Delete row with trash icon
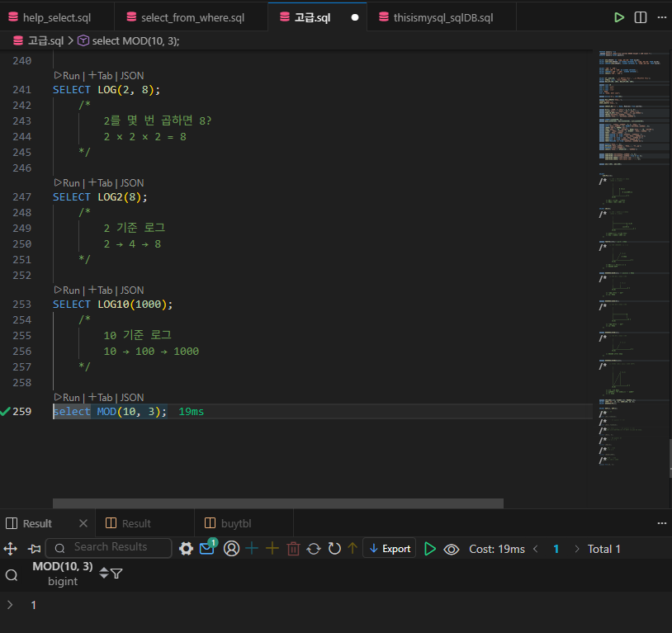672x633 pixels. coord(293,549)
